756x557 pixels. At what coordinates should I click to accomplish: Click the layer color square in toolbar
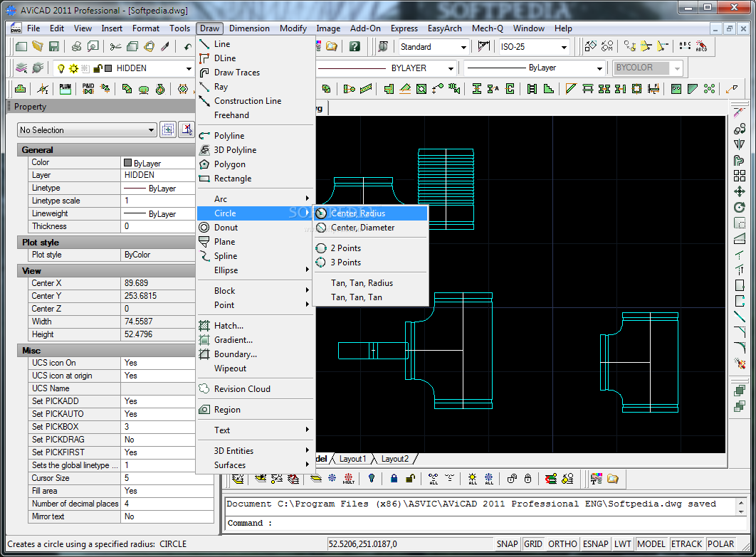108,68
